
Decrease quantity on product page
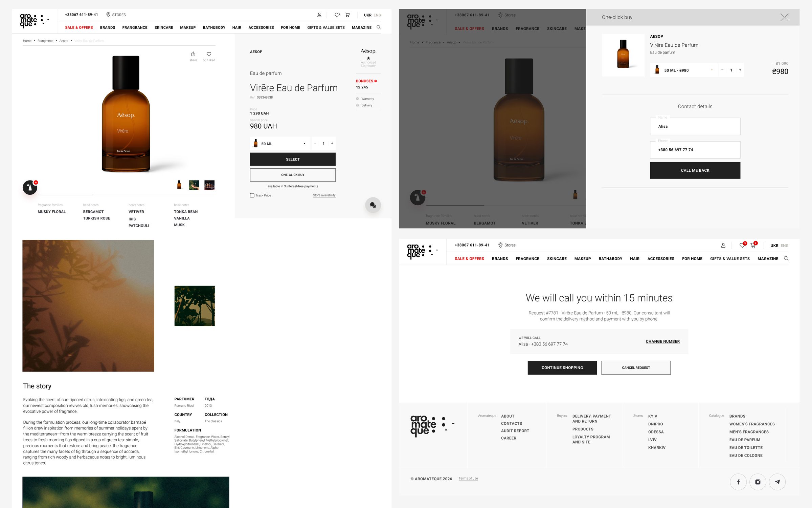click(315, 144)
